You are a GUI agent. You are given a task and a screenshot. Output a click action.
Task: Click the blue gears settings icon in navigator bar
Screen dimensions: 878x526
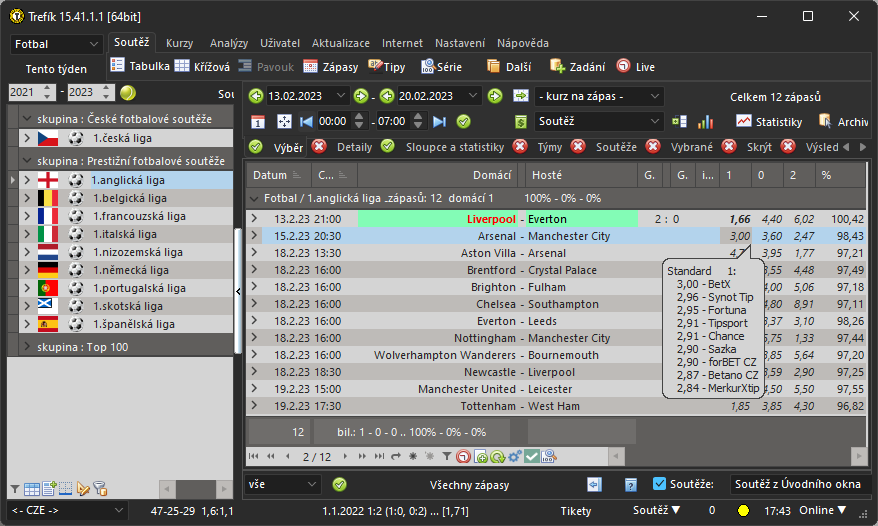(x=514, y=457)
